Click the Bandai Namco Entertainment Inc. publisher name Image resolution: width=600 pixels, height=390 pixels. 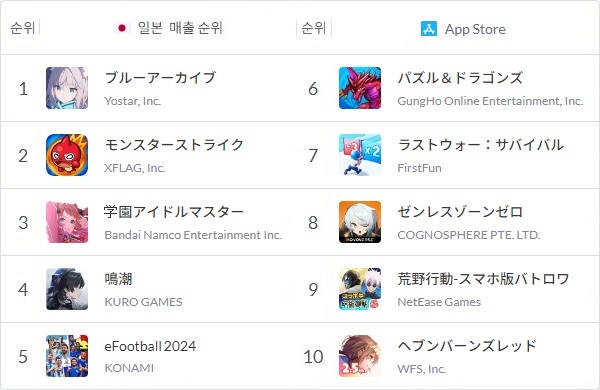pos(193,235)
